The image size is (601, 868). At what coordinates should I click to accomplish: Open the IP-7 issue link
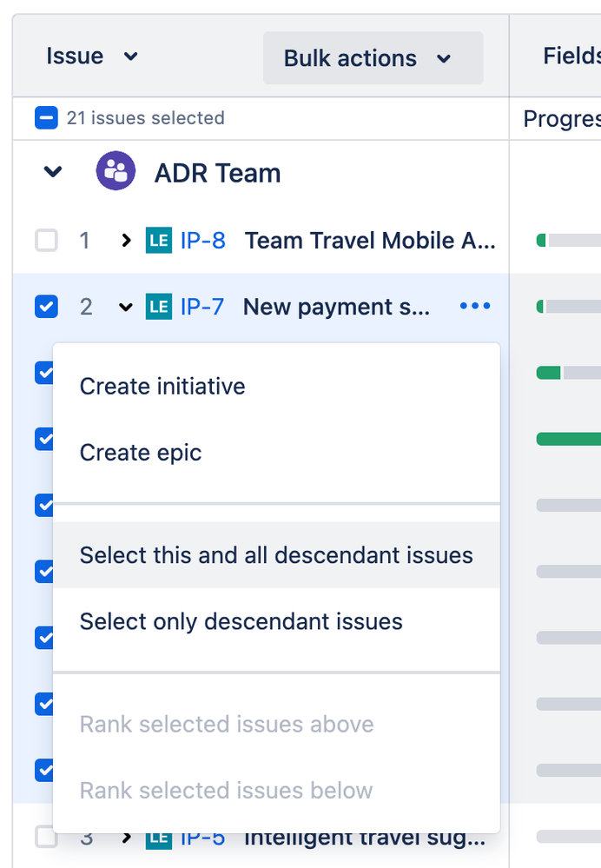(x=202, y=307)
